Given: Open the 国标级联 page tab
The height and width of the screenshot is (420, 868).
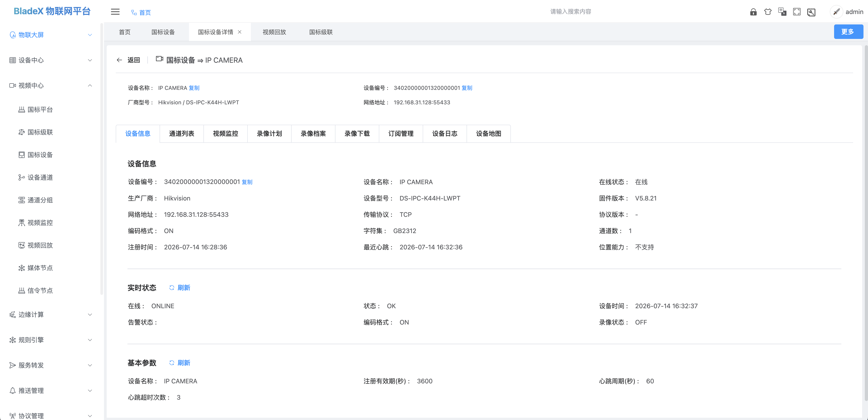Looking at the screenshot, I should point(321,32).
